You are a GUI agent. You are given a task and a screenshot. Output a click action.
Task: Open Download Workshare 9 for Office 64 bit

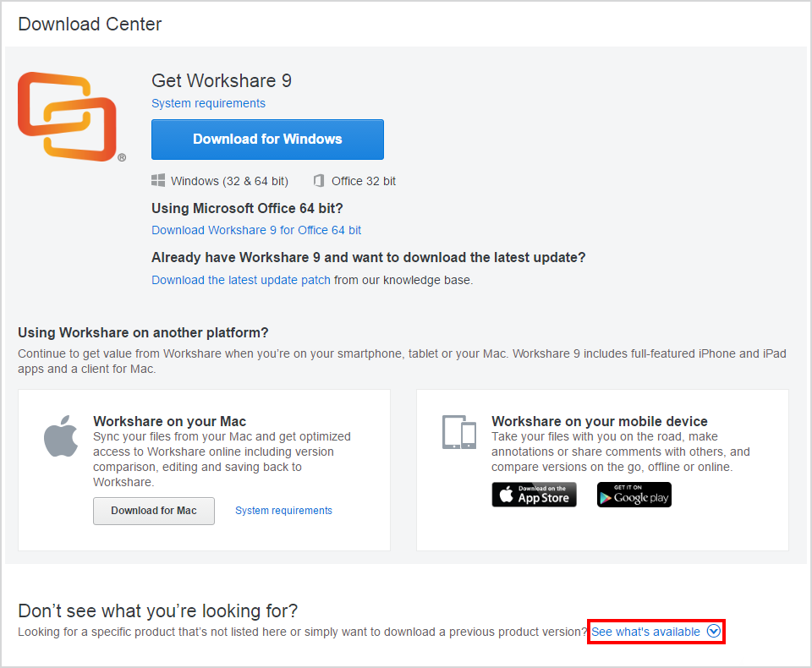tap(256, 231)
